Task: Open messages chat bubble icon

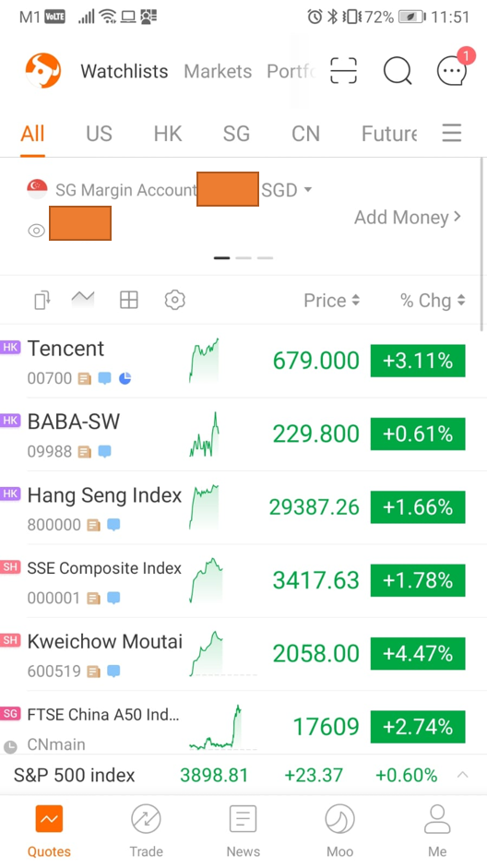Action: pos(452,71)
